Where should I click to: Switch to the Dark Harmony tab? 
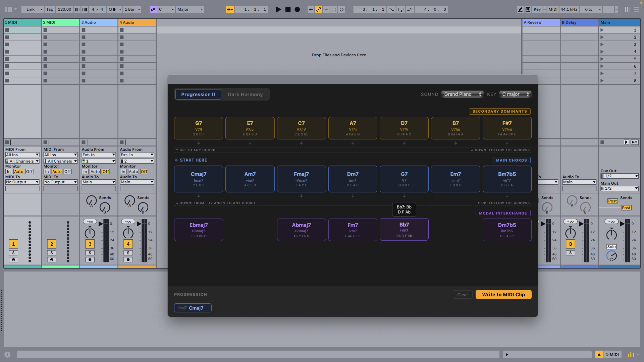[245, 95]
